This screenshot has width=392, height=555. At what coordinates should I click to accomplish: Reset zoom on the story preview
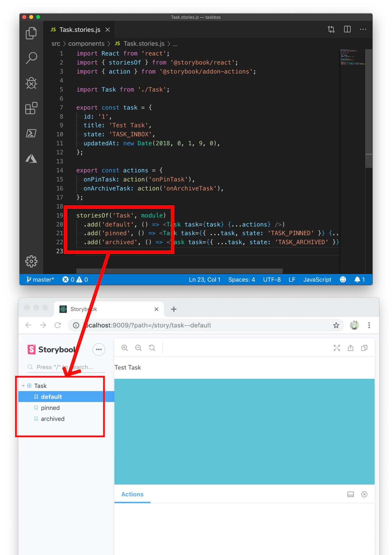tap(152, 348)
